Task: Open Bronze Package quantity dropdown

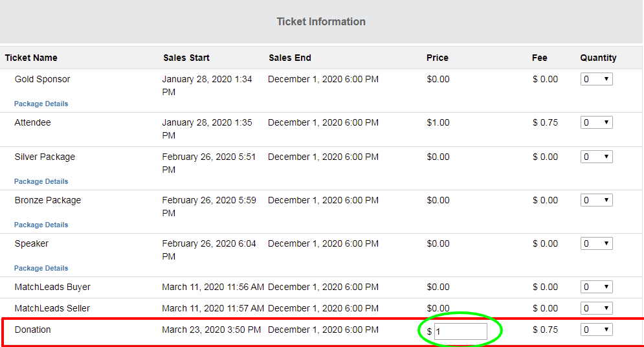Action: pyautogui.click(x=596, y=200)
